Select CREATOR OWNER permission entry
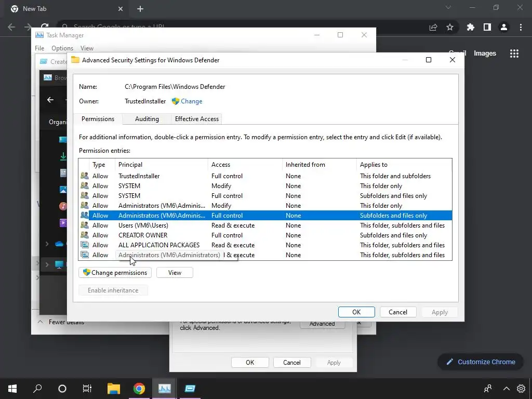 tap(265, 235)
